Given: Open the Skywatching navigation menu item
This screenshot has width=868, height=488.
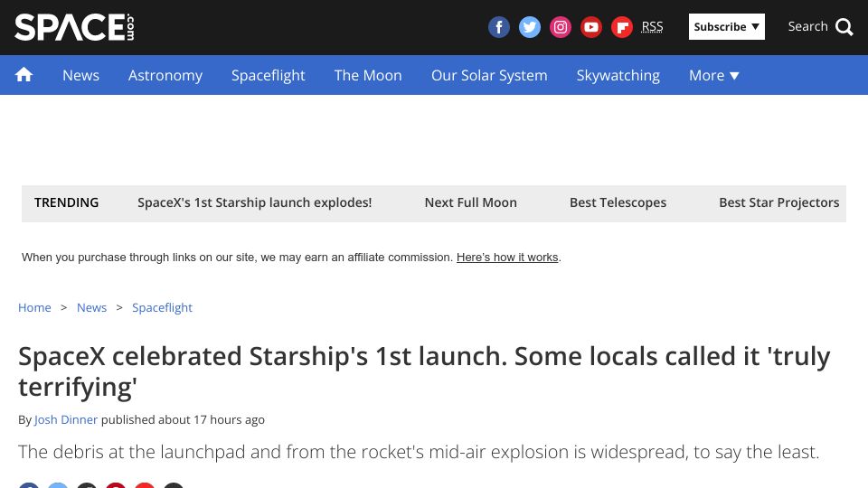Looking at the screenshot, I should pos(618,75).
